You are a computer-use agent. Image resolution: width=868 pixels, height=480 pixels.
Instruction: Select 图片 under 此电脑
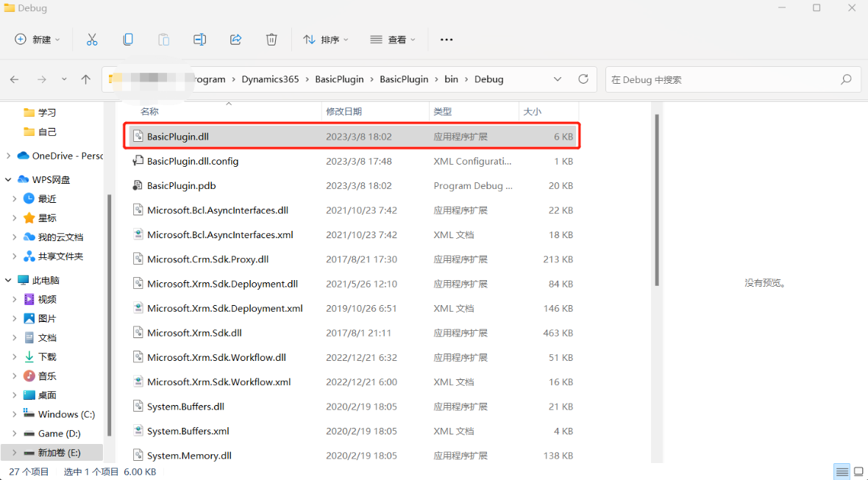47,318
